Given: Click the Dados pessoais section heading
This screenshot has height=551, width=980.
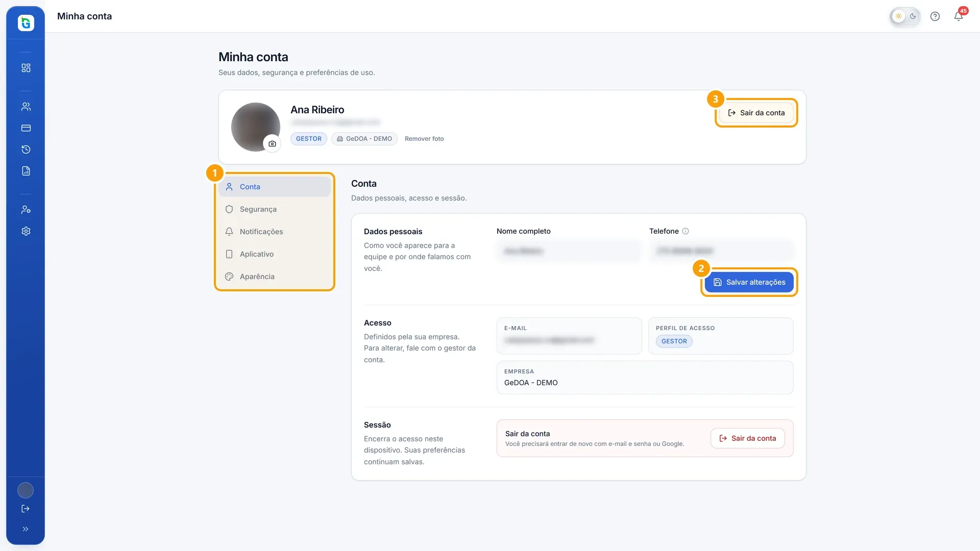Looking at the screenshot, I should pyautogui.click(x=393, y=232).
